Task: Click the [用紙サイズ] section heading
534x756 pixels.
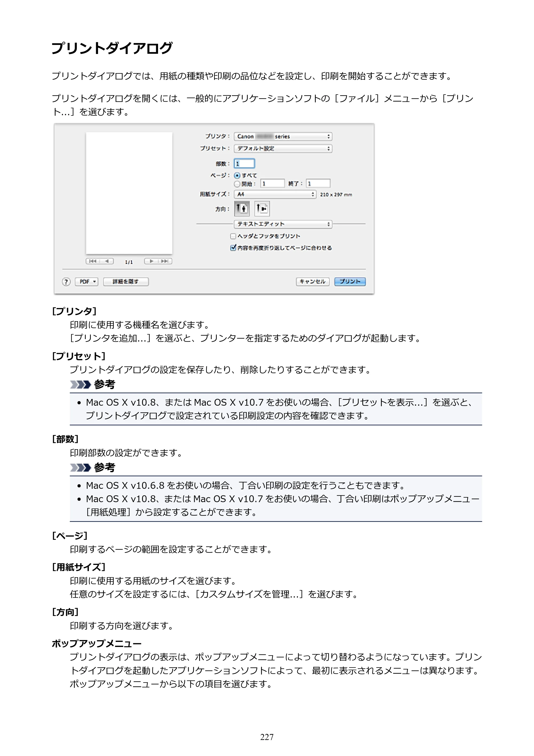Action: pyautogui.click(x=79, y=567)
